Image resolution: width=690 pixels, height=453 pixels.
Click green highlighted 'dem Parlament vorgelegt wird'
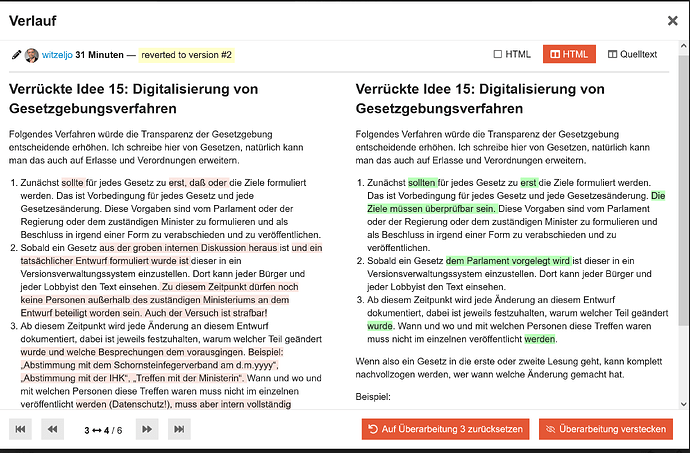point(508,261)
